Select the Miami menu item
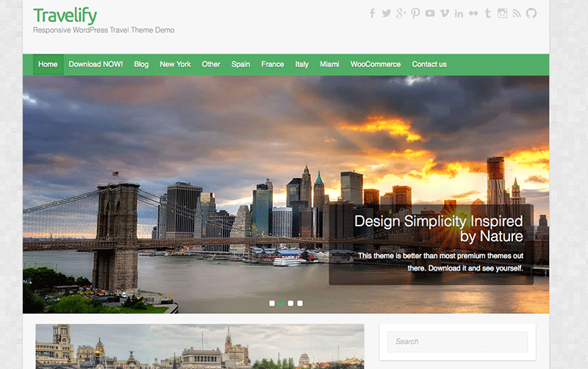 [329, 65]
